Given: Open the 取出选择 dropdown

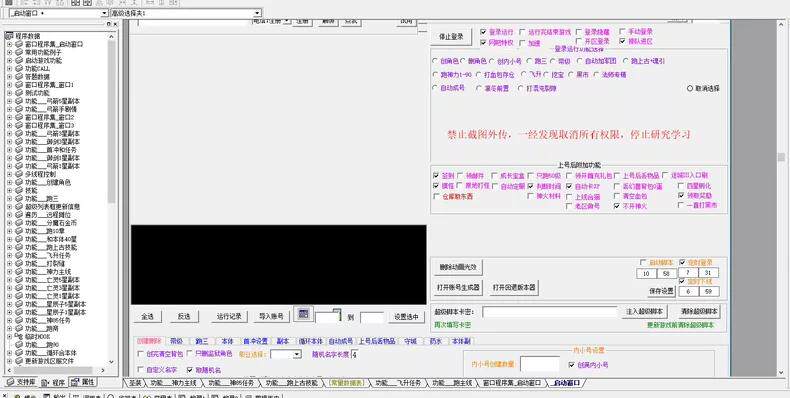Looking at the screenshot, I should click(x=286, y=355).
